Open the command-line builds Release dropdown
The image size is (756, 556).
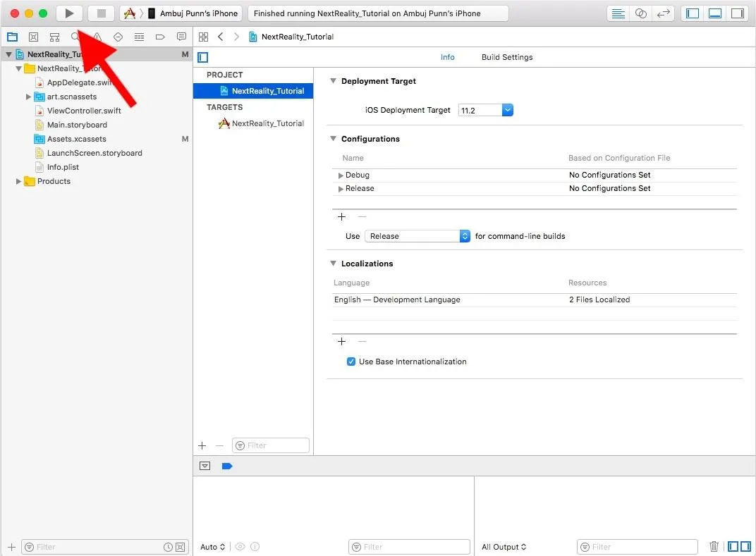(417, 236)
